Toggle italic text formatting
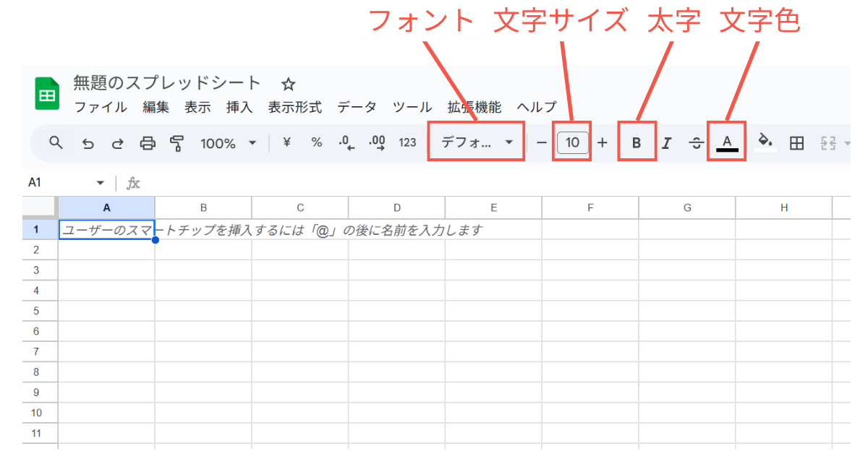 [666, 143]
